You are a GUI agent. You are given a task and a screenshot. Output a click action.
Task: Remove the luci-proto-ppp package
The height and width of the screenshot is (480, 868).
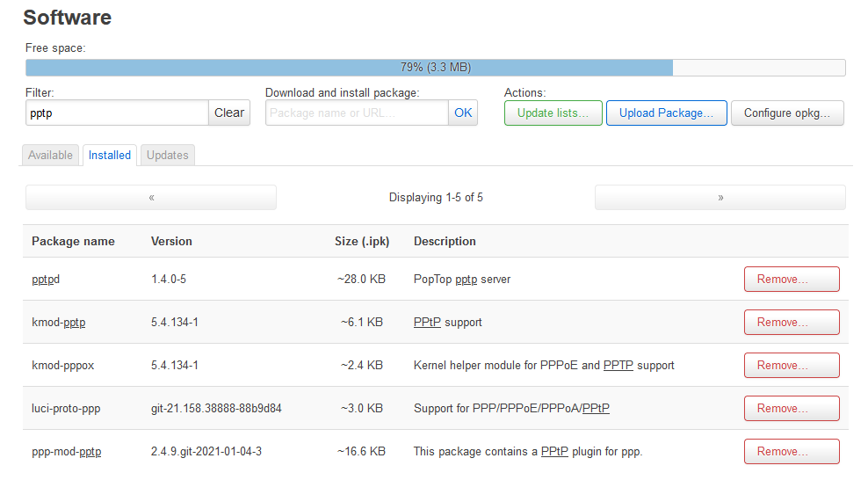pos(792,409)
